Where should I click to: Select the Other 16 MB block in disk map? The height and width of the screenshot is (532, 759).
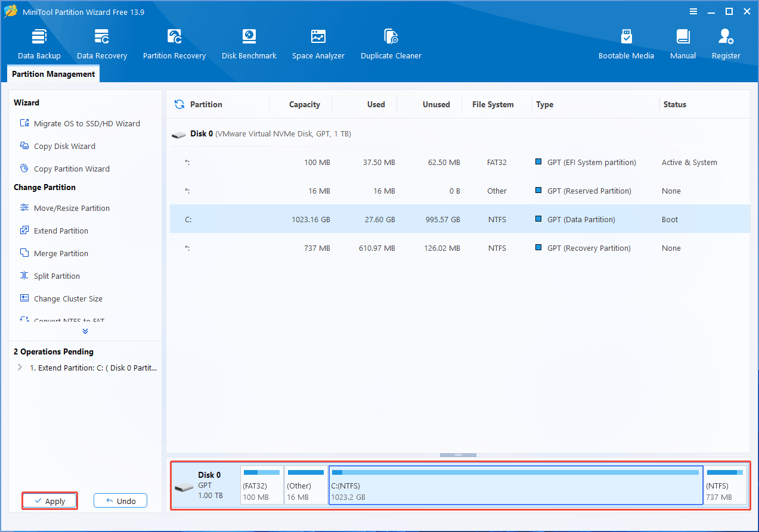coord(306,485)
